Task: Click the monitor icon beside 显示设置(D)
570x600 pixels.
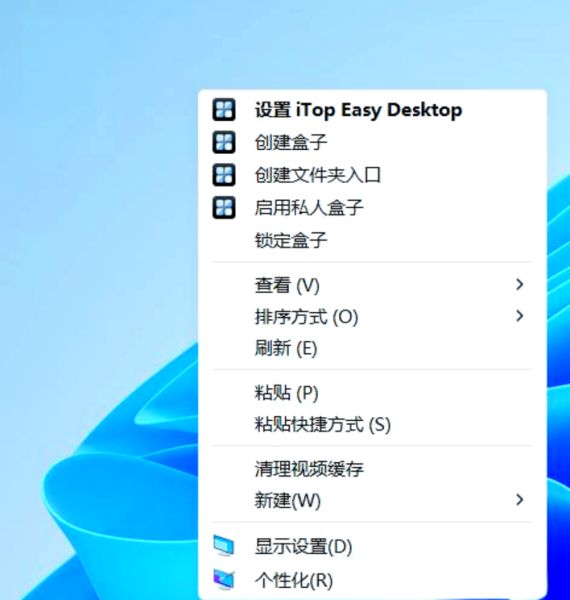Action: tap(224, 546)
